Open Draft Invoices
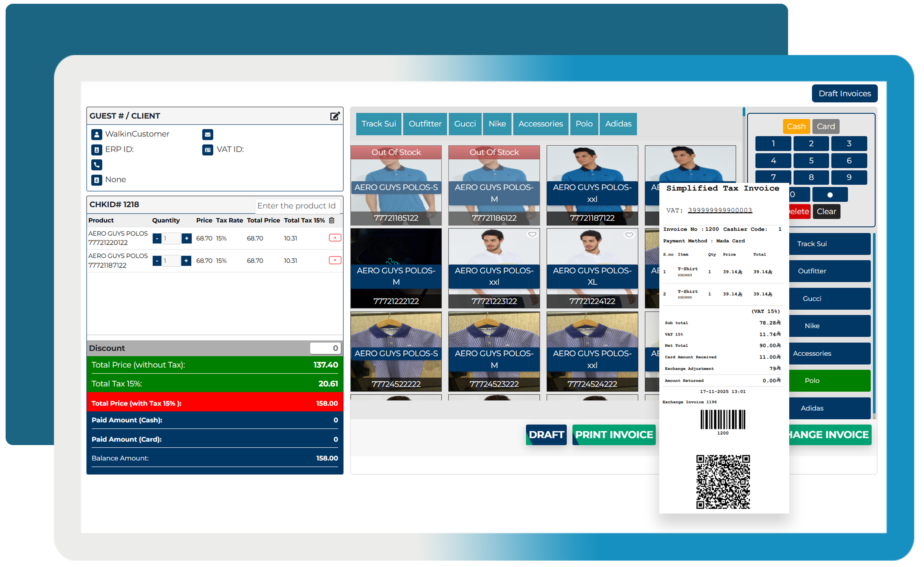 [844, 94]
